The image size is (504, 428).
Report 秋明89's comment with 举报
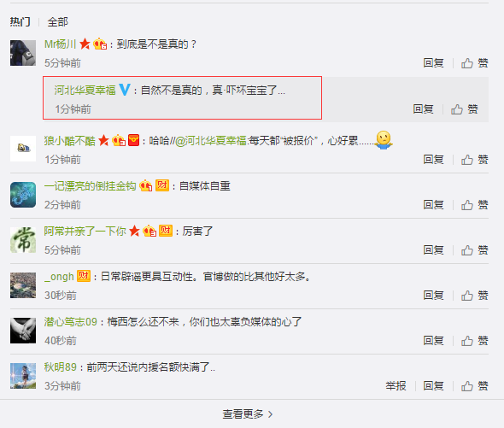pos(396,386)
